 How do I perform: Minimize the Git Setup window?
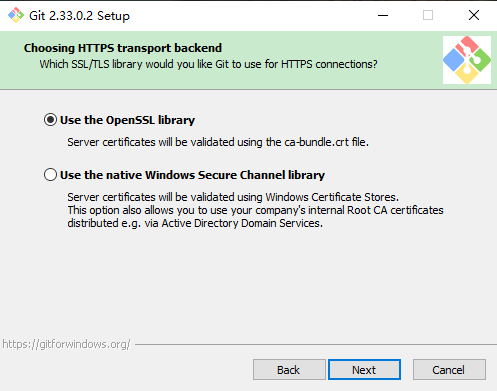(x=383, y=15)
